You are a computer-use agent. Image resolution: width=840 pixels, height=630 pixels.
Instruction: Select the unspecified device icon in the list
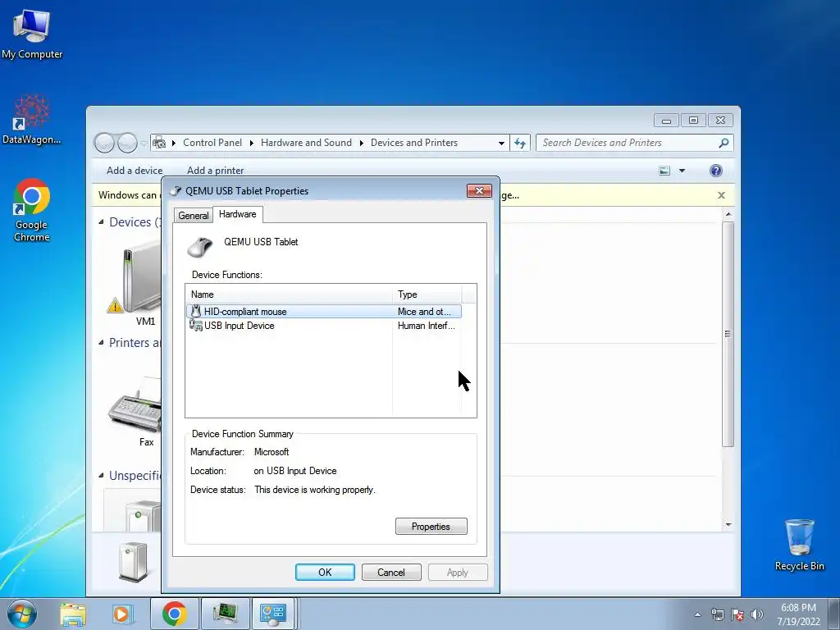click(140, 514)
